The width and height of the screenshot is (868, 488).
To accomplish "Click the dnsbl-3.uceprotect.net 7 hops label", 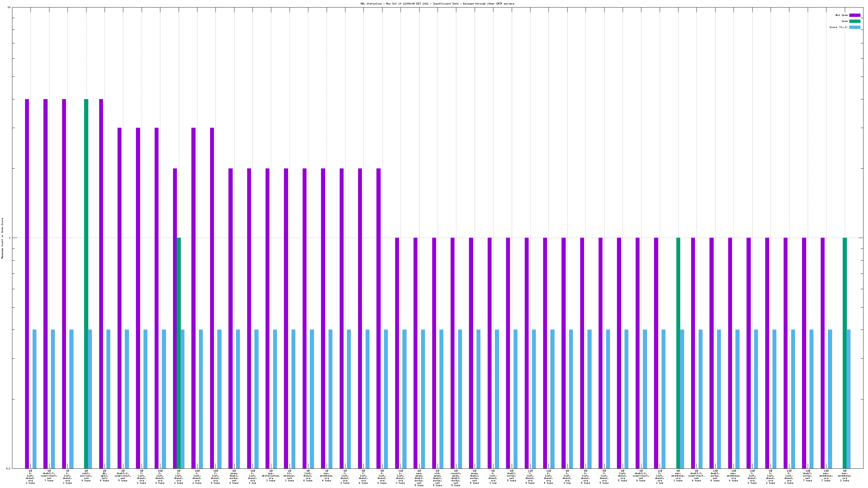I will [49, 477].
